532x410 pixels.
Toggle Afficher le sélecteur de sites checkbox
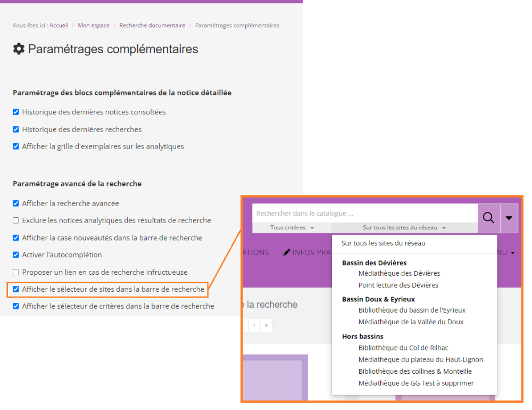(16, 289)
